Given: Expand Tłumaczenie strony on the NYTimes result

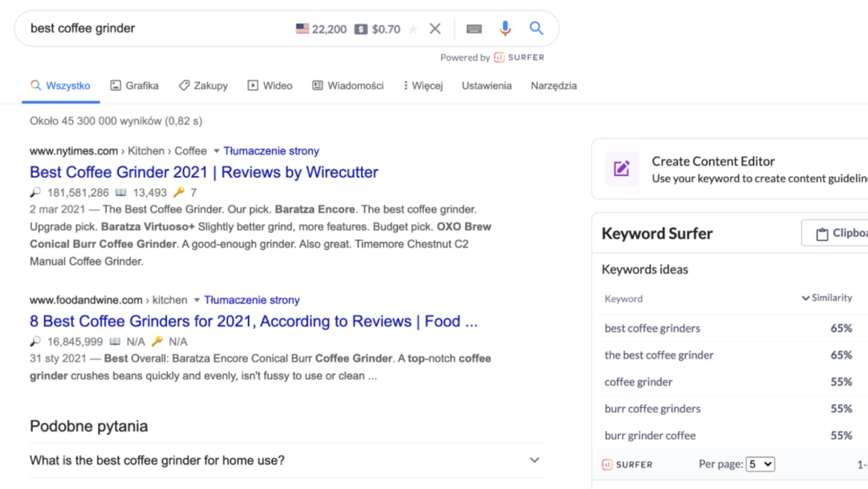Looking at the screenshot, I should tap(271, 151).
